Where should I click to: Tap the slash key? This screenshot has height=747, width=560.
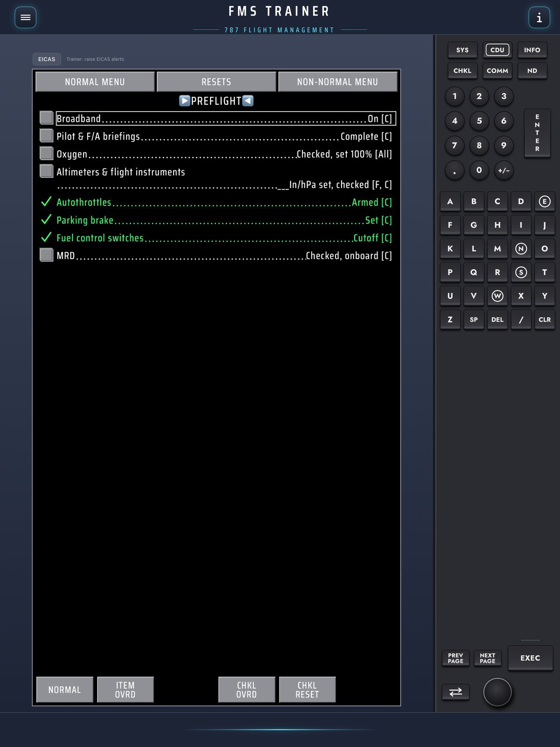[x=521, y=319]
